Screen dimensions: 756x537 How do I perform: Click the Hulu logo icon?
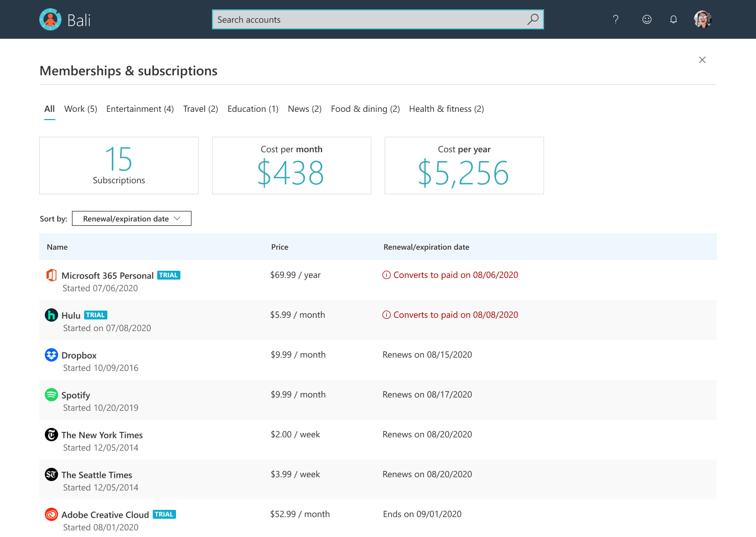pos(51,315)
